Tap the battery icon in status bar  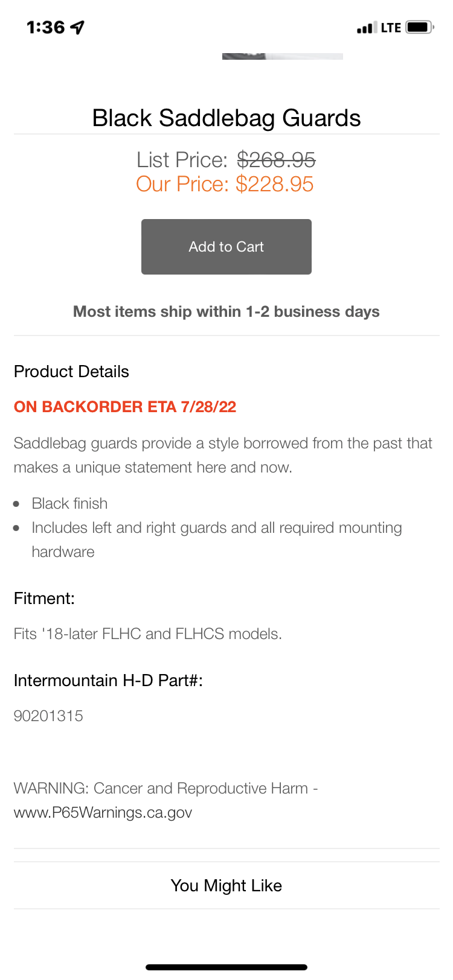point(419,27)
